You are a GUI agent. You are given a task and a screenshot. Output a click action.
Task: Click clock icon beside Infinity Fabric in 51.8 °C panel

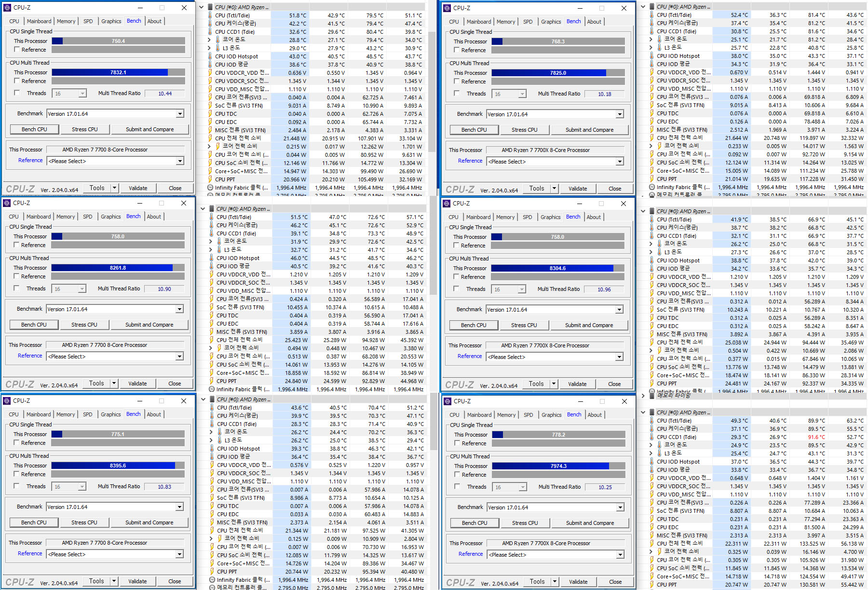point(210,188)
